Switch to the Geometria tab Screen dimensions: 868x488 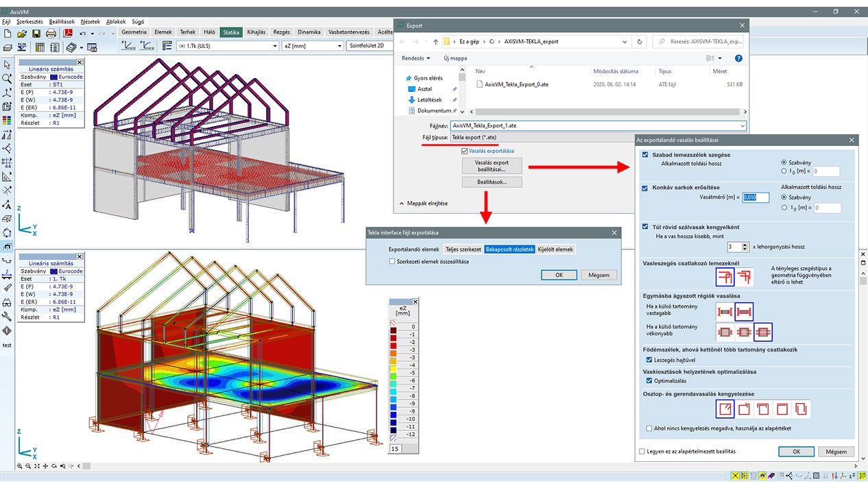[134, 32]
